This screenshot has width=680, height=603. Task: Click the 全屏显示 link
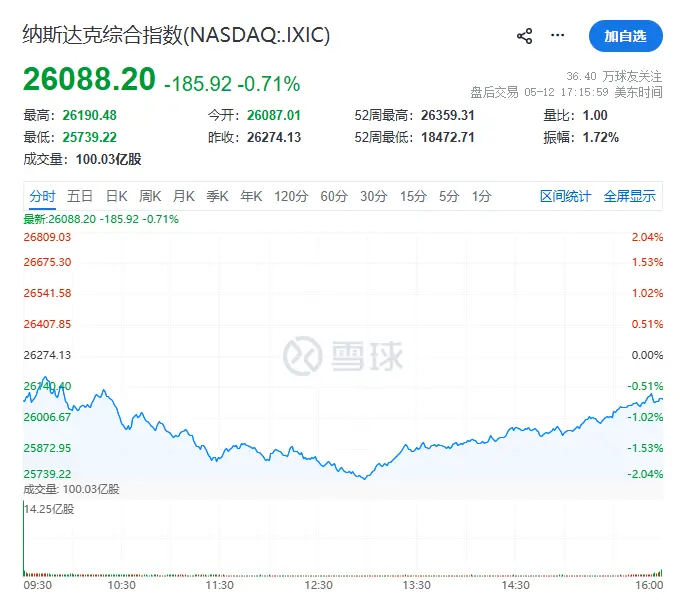[x=629, y=196]
